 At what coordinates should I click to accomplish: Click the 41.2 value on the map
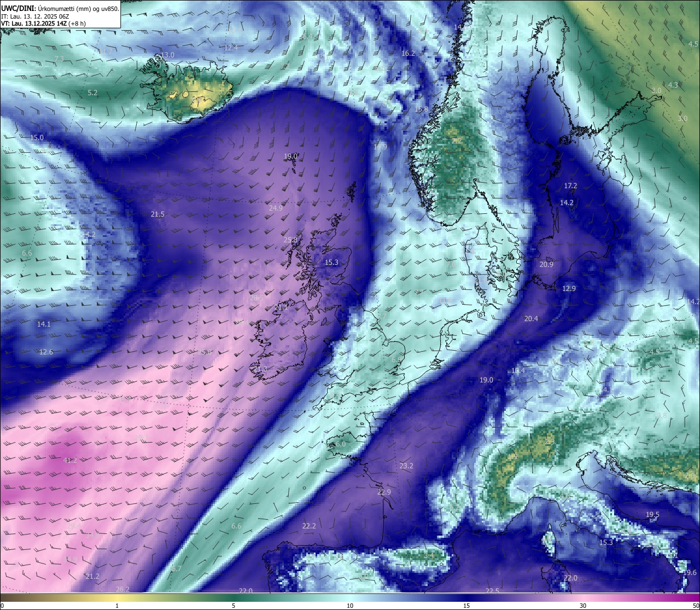click(70, 461)
